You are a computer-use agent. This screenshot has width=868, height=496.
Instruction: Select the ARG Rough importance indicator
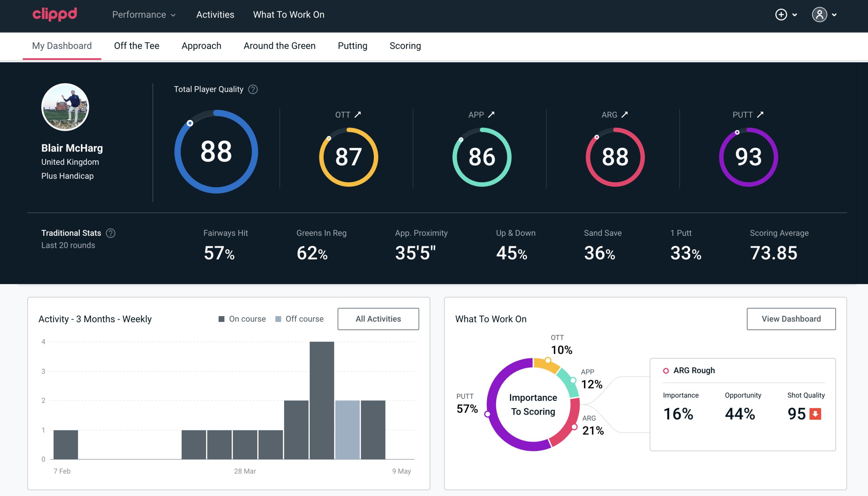(x=679, y=412)
